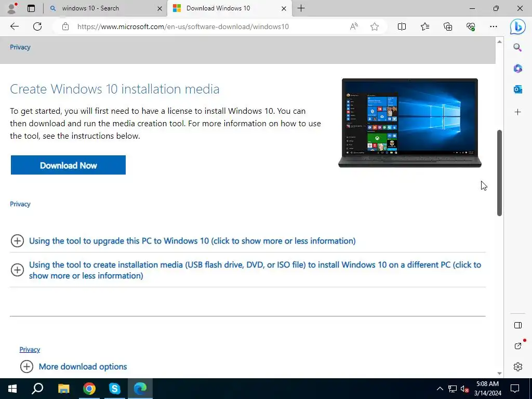Click the Create Windows 10 installation media heading
The height and width of the screenshot is (399, 532).
(x=115, y=89)
